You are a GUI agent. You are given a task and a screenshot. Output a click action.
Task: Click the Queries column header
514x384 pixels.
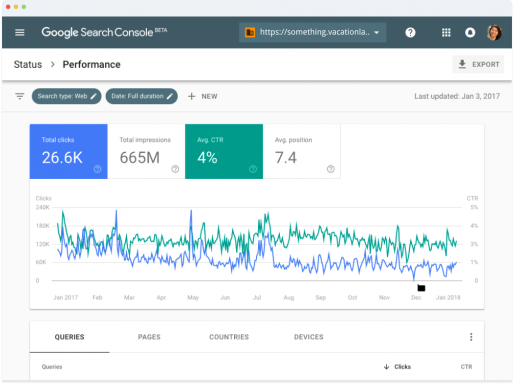tap(52, 367)
